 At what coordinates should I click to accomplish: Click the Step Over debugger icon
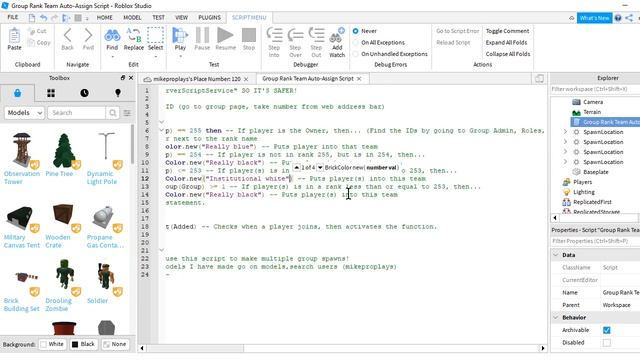[x=295, y=36]
